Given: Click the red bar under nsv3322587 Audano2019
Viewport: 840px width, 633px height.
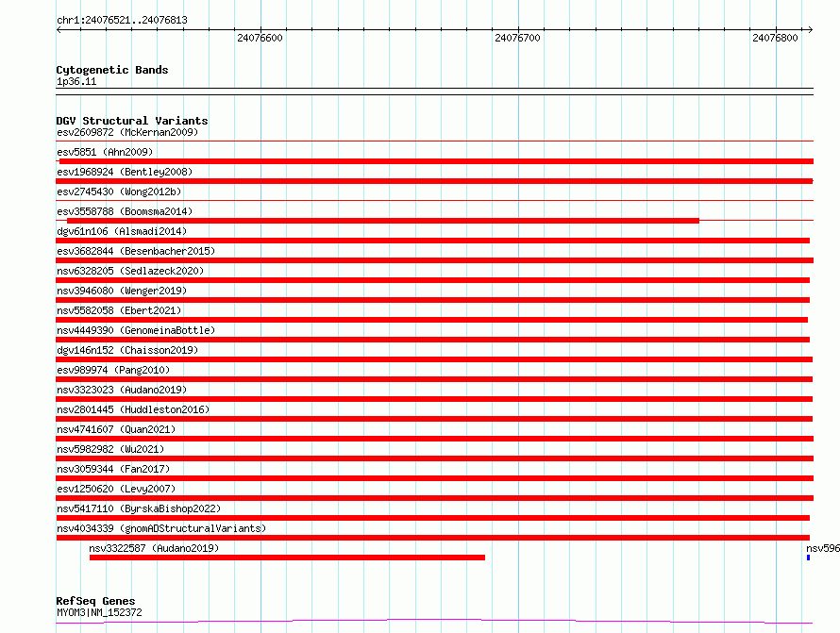Looking at the screenshot, I should tap(287, 558).
